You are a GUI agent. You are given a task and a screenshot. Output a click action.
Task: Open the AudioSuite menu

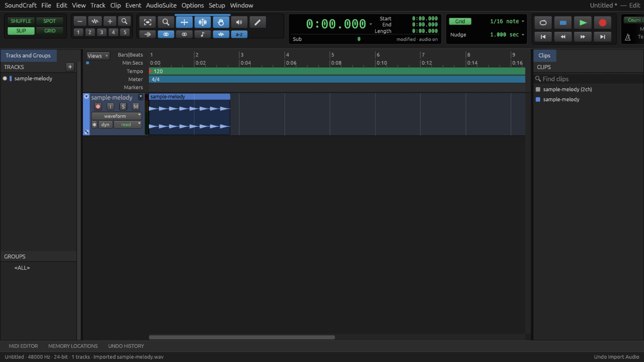pos(161,5)
